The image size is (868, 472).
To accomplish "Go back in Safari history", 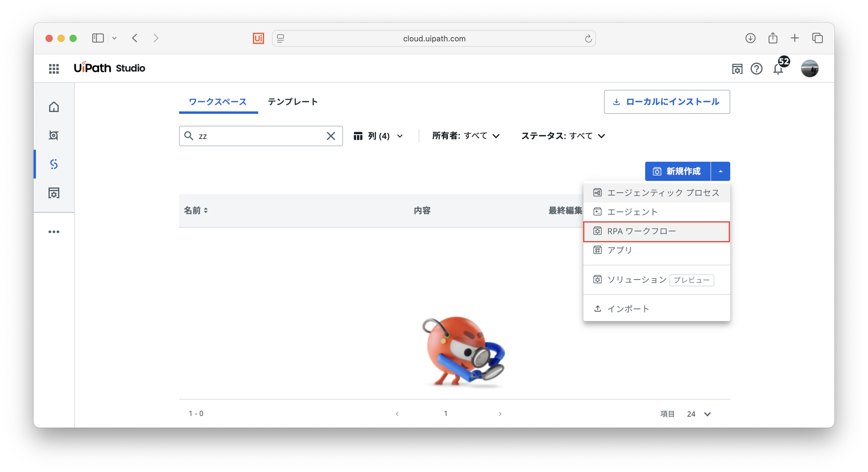I will click(135, 38).
